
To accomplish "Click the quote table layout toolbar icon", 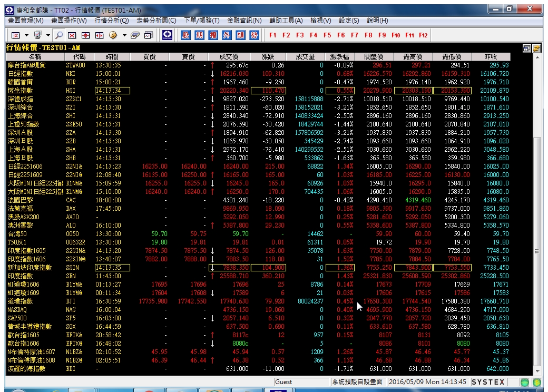I will (16, 35).
